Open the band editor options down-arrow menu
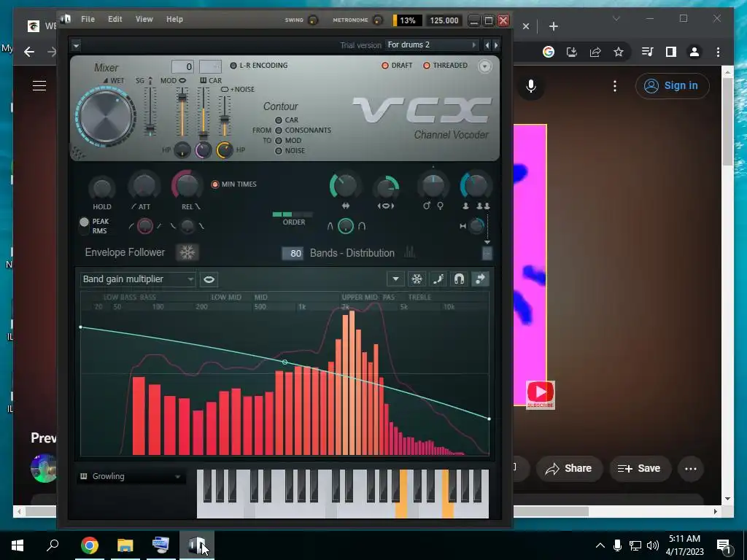The image size is (747, 560). click(395, 279)
